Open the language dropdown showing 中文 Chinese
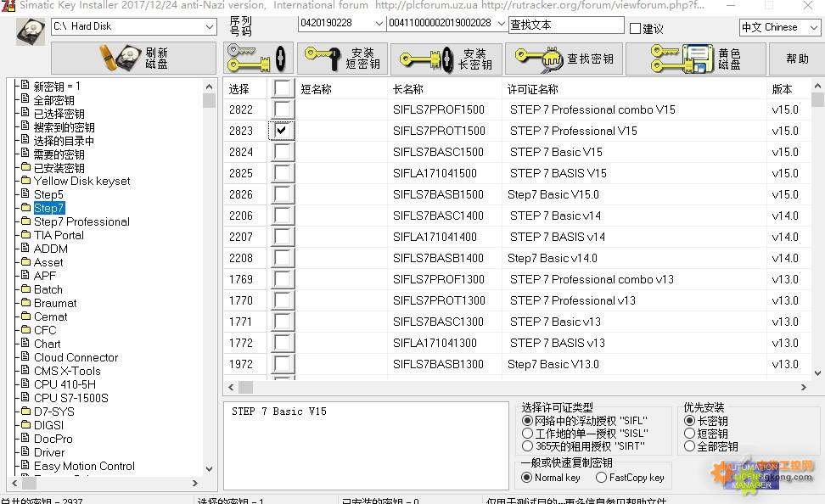The width and height of the screenshot is (825, 504). pos(814,27)
